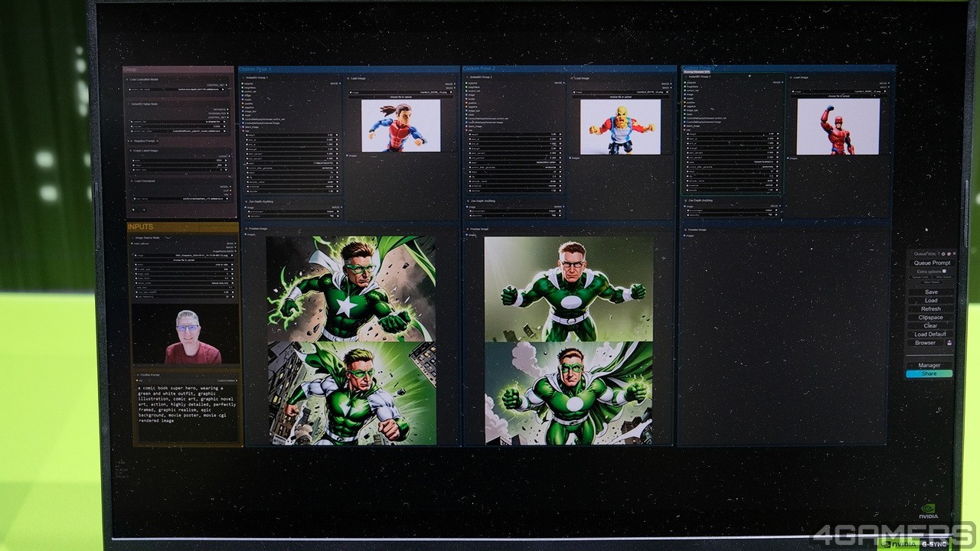Viewport: 980px width, 551px height.
Task: Open the ckpt_name dropdown in Load Checkpoint
Action: pyautogui.click(x=180, y=199)
